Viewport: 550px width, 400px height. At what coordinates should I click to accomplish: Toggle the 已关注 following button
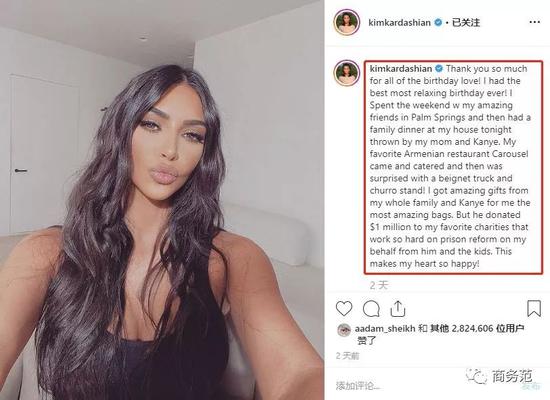click(465, 22)
